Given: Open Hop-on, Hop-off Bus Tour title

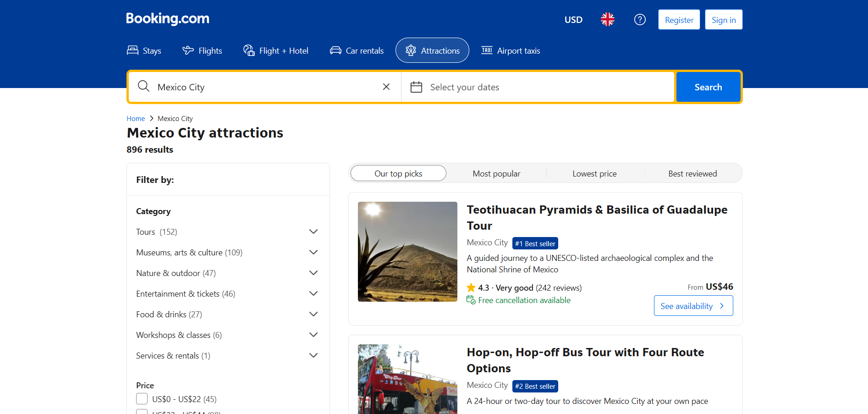Looking at the screenshot, I should click(x=585, y=360).
